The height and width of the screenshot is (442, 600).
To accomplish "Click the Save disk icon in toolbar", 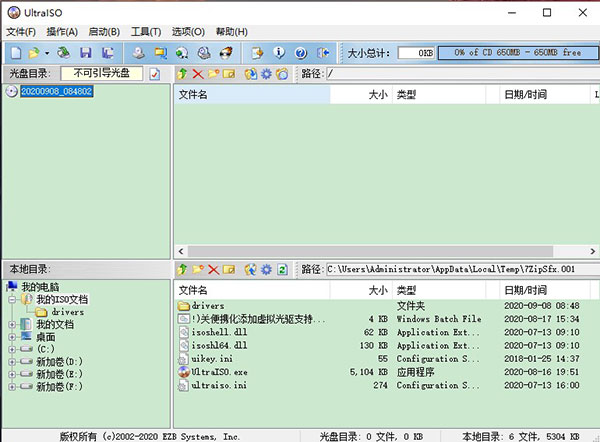I will [86, 52].
